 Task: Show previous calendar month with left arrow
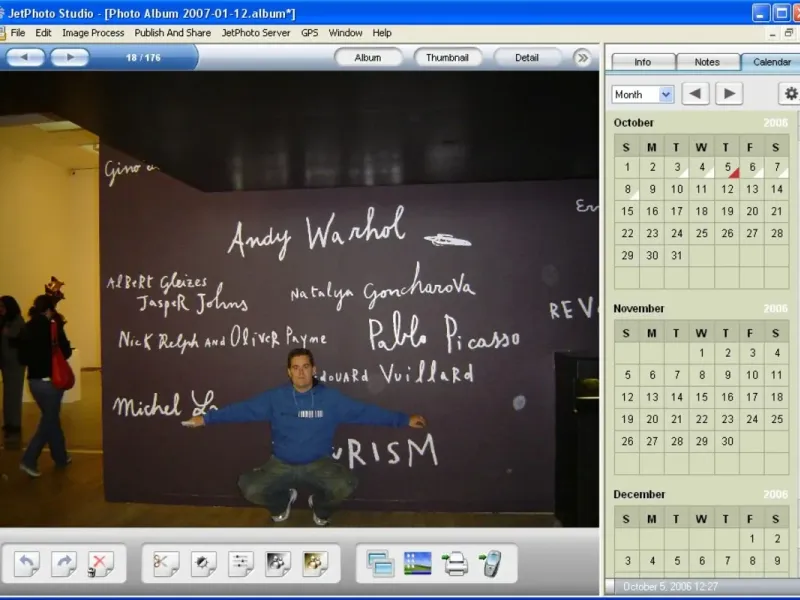695,94
